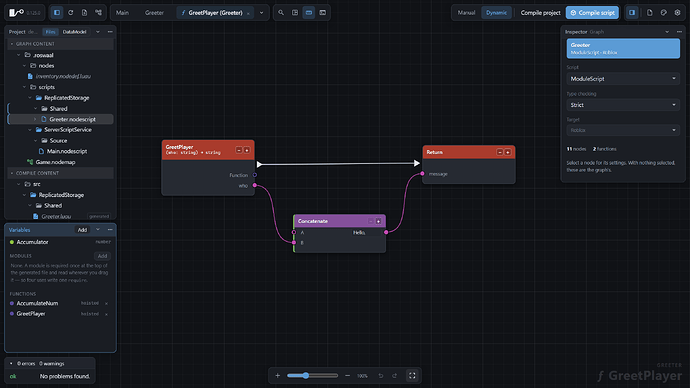
Task: Expand the Greeter.nodescript tree item
Action: point(35,119)
